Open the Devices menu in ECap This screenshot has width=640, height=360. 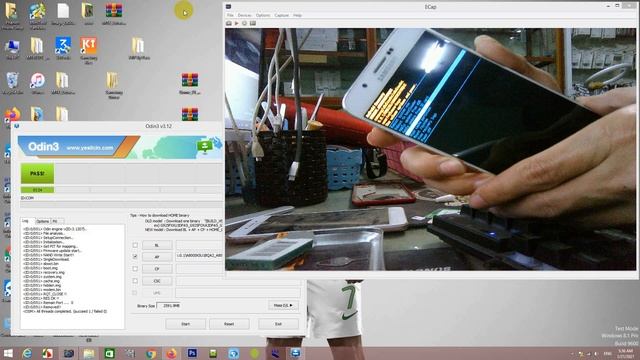(x=244, y=15)
